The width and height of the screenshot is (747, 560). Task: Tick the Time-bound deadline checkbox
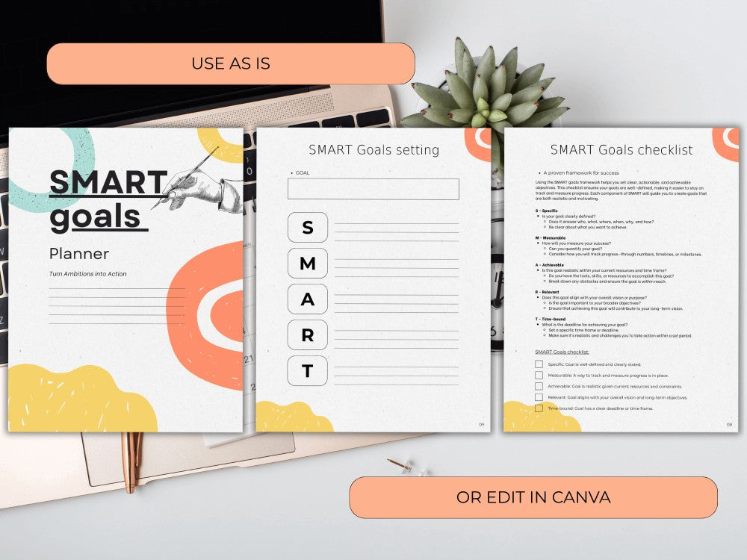point(539,408)
